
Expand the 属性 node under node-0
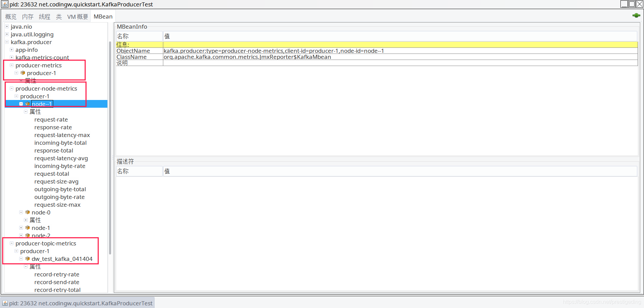coord(26,220)
